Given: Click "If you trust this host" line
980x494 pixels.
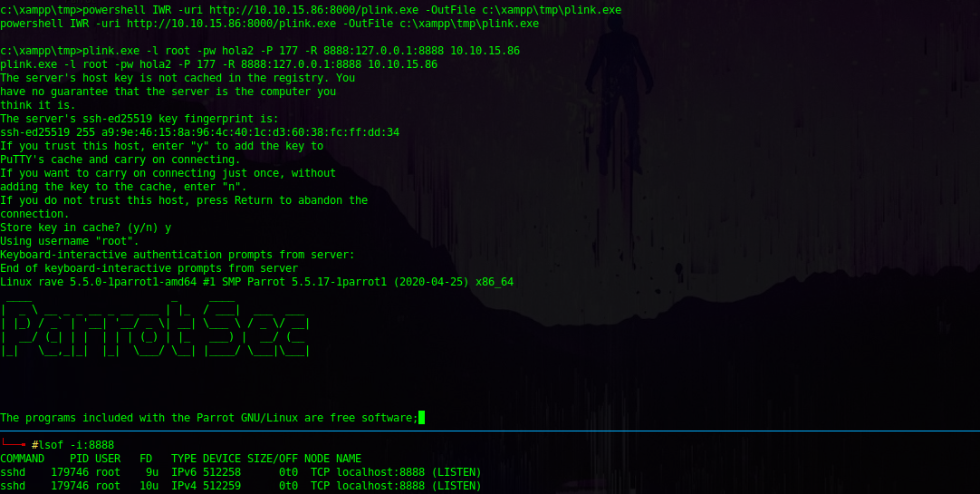Looking at the screenshot, I should [162, 146].
